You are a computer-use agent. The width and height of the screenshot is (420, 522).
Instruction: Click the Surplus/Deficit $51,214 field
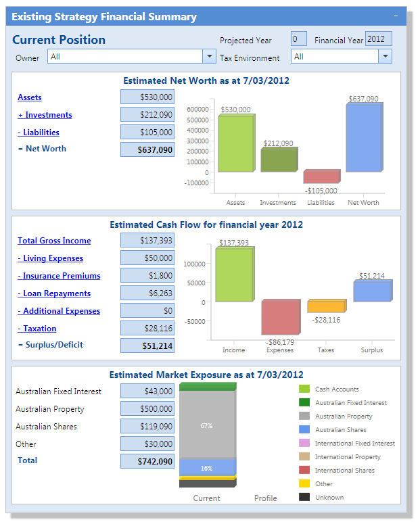(x=147, y=346)
